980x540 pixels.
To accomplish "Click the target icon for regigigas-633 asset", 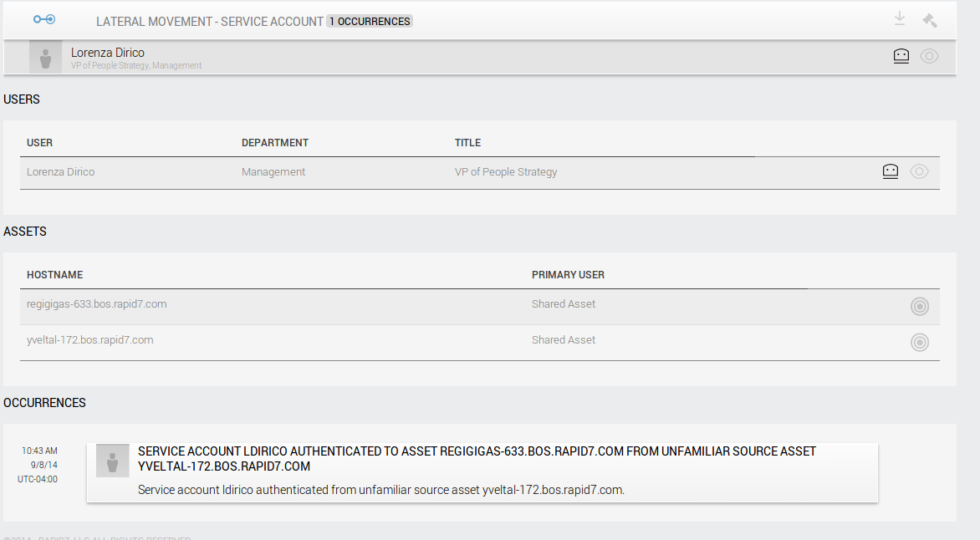I will point(919,307).
